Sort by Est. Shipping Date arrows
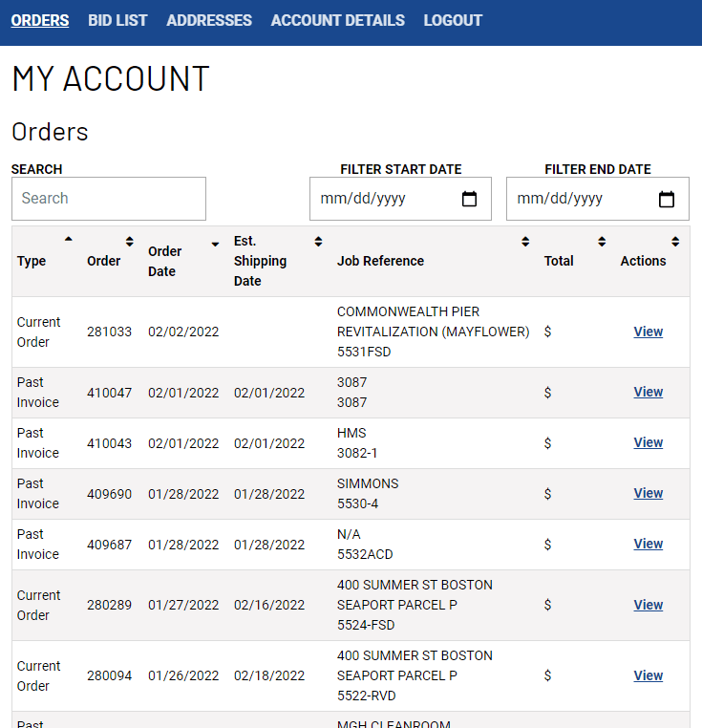Screen dimensions: 702x728 318,242
